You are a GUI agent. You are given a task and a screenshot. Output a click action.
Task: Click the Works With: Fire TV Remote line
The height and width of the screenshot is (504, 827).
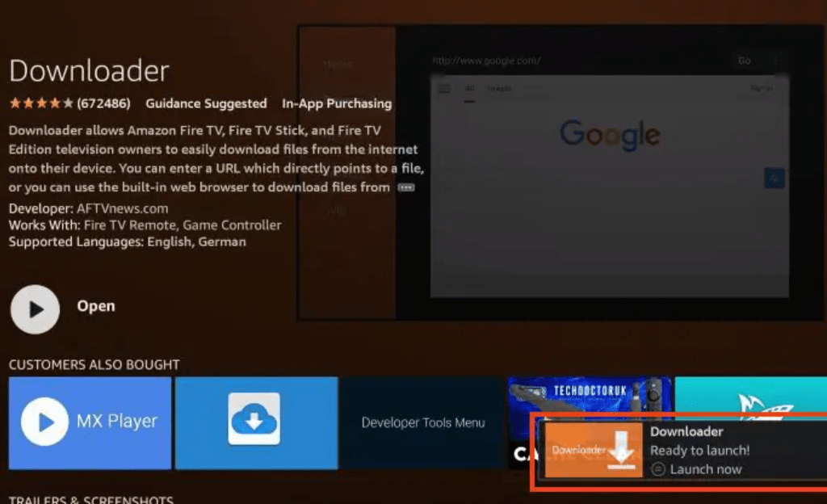click(x=145, y=225)
